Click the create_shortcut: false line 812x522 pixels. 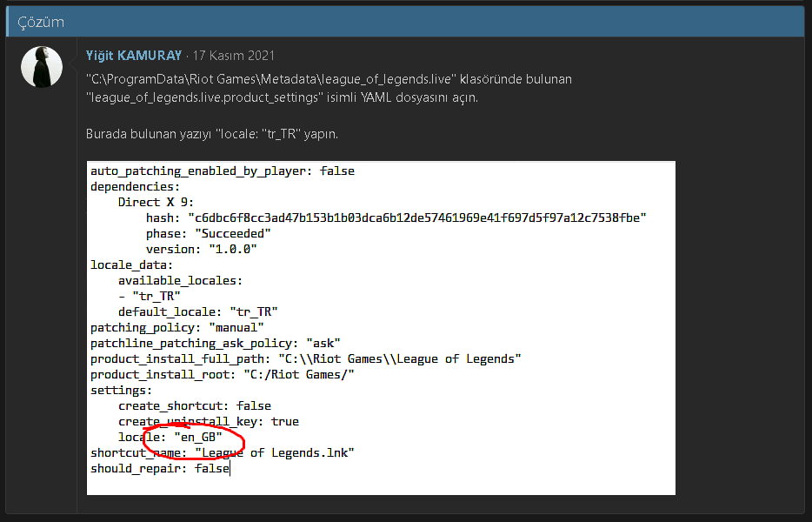coord(195,406)
